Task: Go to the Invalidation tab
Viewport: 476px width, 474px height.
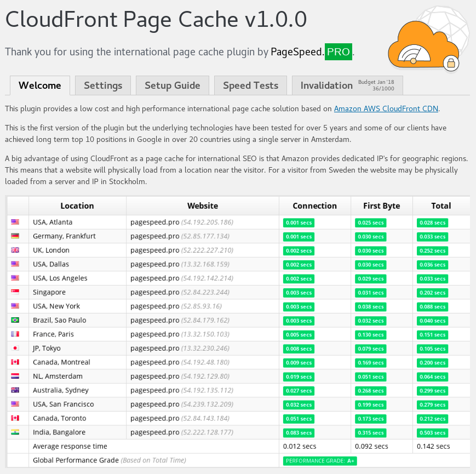Action: tap(347, 85)
